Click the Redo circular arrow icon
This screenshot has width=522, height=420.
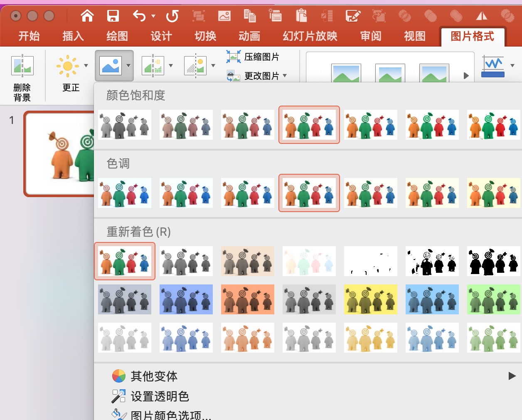(172, 16)
